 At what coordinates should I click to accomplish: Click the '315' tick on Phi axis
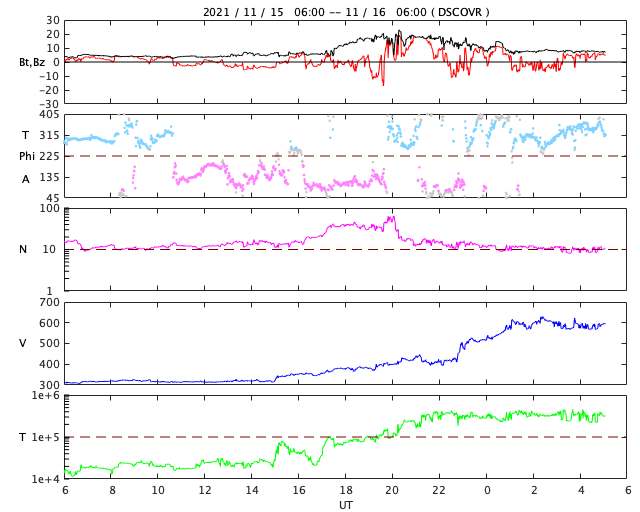point(49,135)
